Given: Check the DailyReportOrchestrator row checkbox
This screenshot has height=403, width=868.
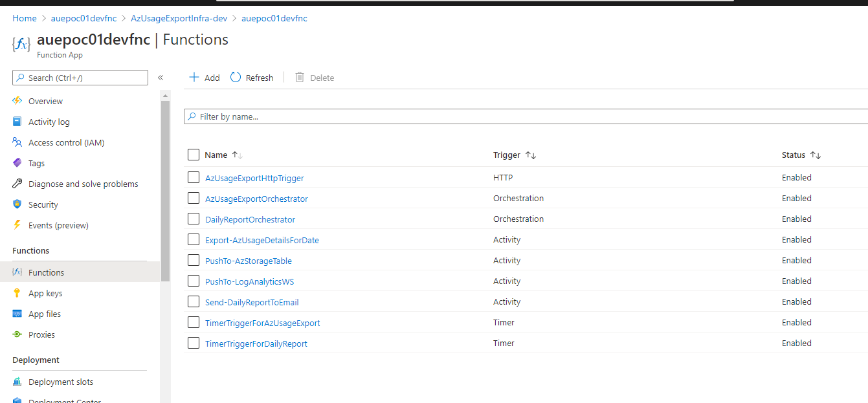Looking at the screenshot, I should (x=194, y=219).
